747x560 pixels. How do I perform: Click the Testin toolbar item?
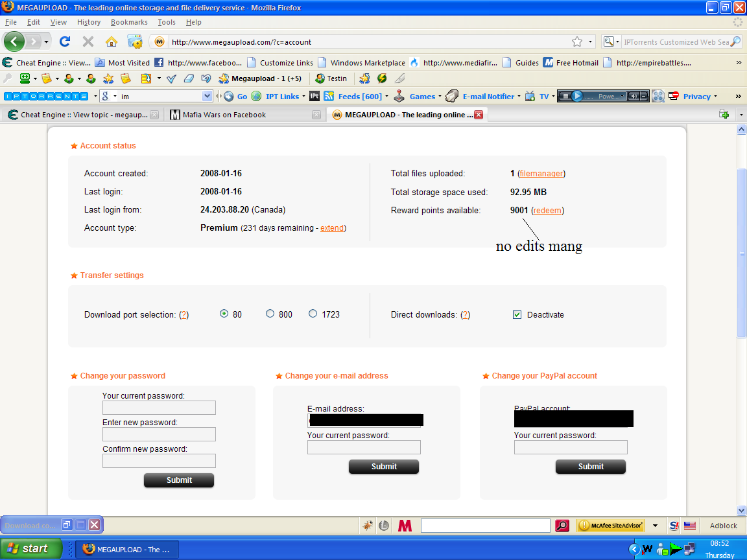(331, 78)
